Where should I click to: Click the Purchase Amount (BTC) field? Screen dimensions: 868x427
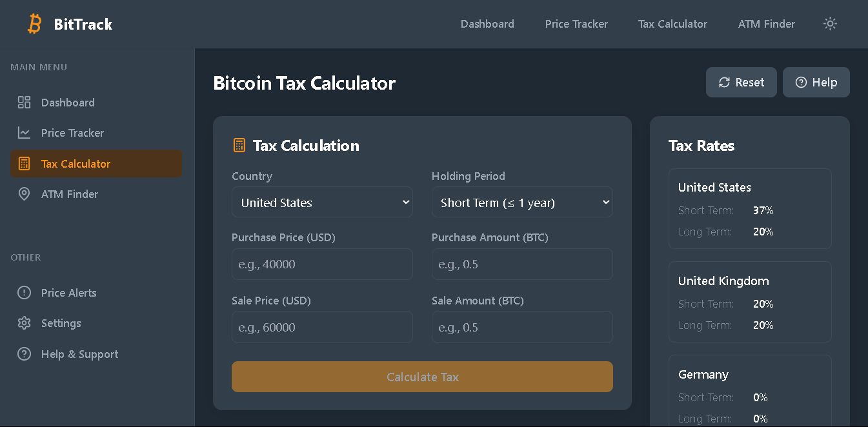click(521, 264)
